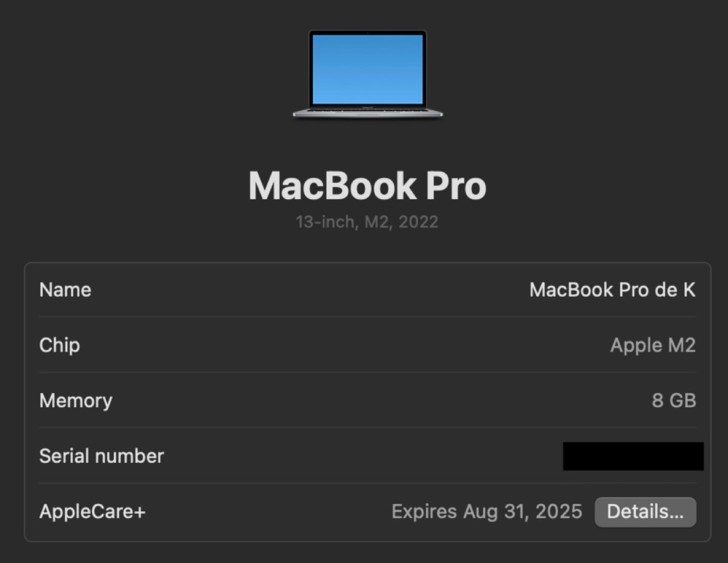Image resolution: width=728 pixels, height=563 pixels.
Task: Select the "Expires Aug 31, 2025" text
Action: coord(487,511)
